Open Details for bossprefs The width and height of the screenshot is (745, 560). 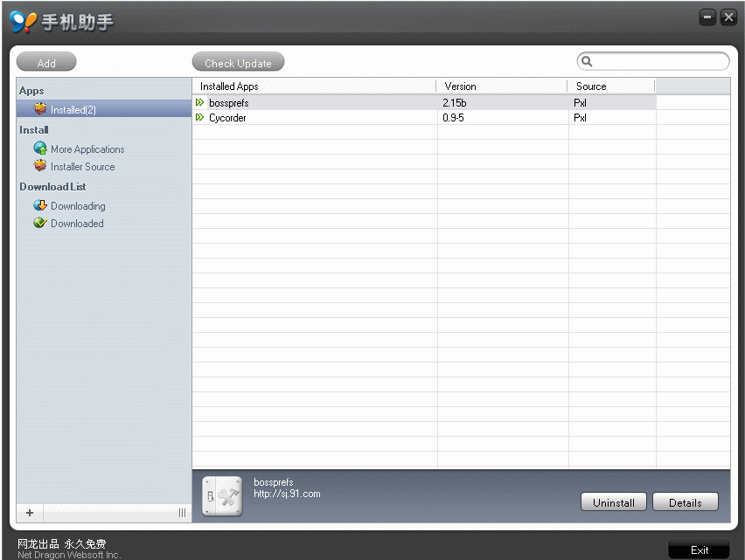coord(685,502)
